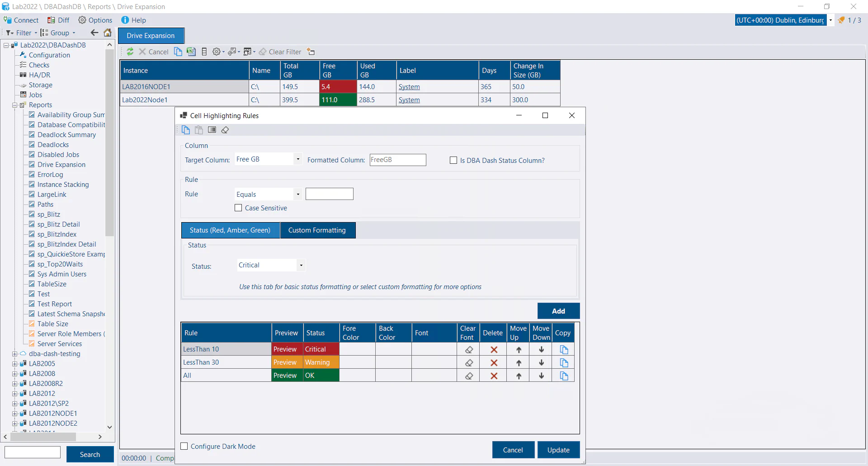Open the table view dropdown icon
This screenshot has width=868, height=466.
tap(249, 52)
